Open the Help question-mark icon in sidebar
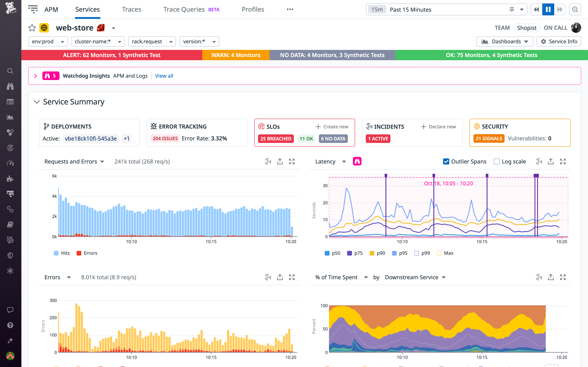 point(10,325)
